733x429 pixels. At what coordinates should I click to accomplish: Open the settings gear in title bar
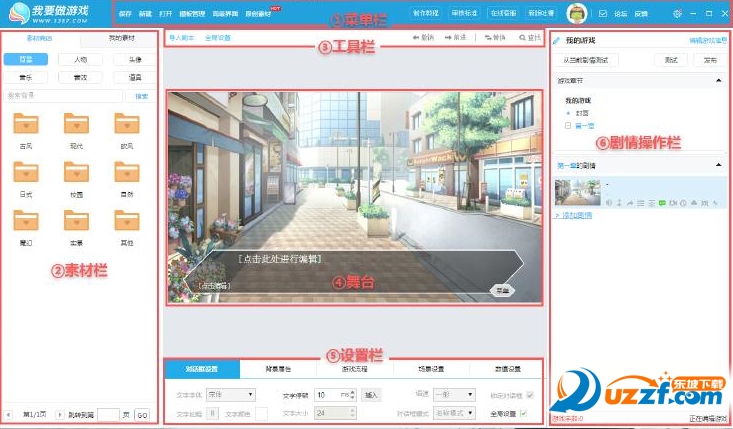[677, 14]
